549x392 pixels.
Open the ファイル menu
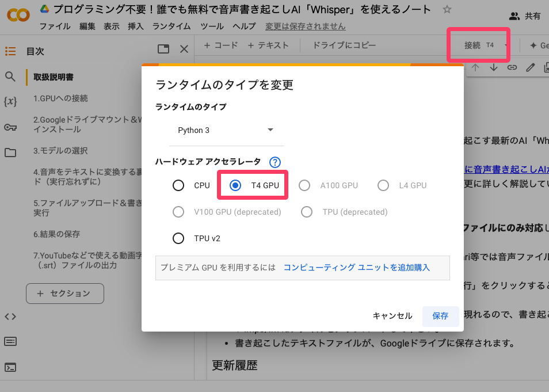55,26
